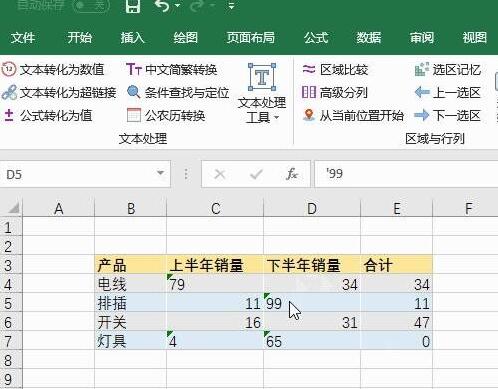The width and height of the screenshot is (498, 389).
Task: Click the fx insert function button
Action: point(292,174)
